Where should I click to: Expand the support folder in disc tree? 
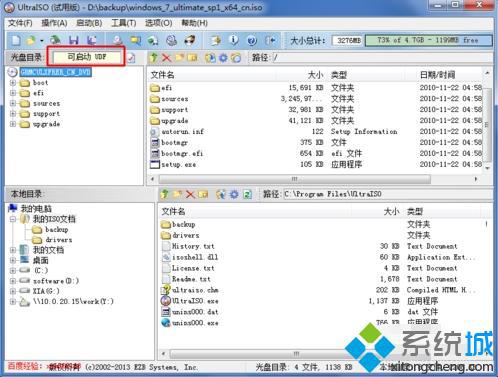click(13, 114)
